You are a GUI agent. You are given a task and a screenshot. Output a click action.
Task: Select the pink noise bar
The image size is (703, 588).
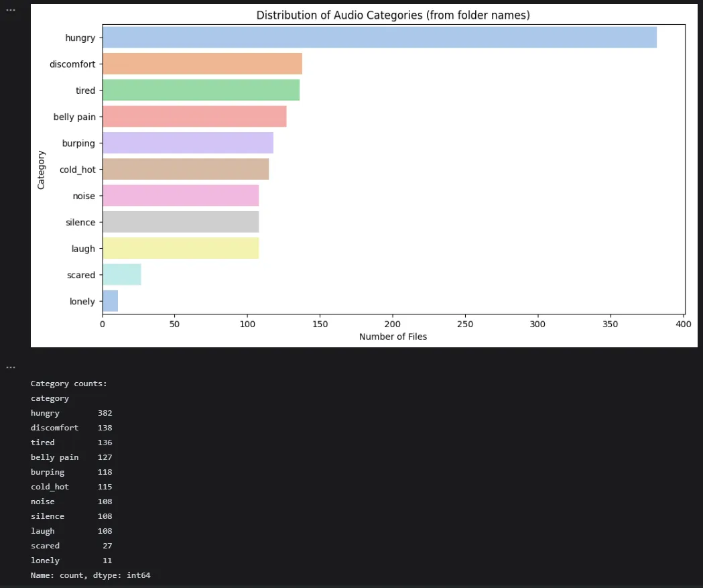(181, 196)
